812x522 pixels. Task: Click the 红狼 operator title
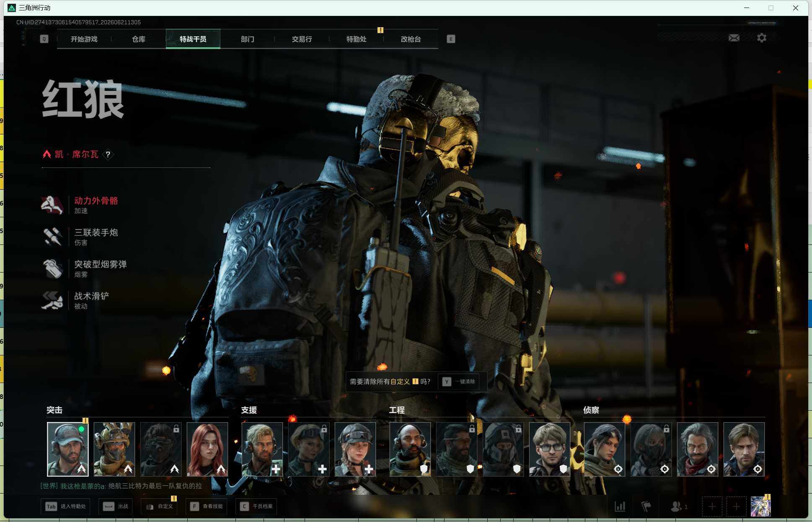point(83,100)
